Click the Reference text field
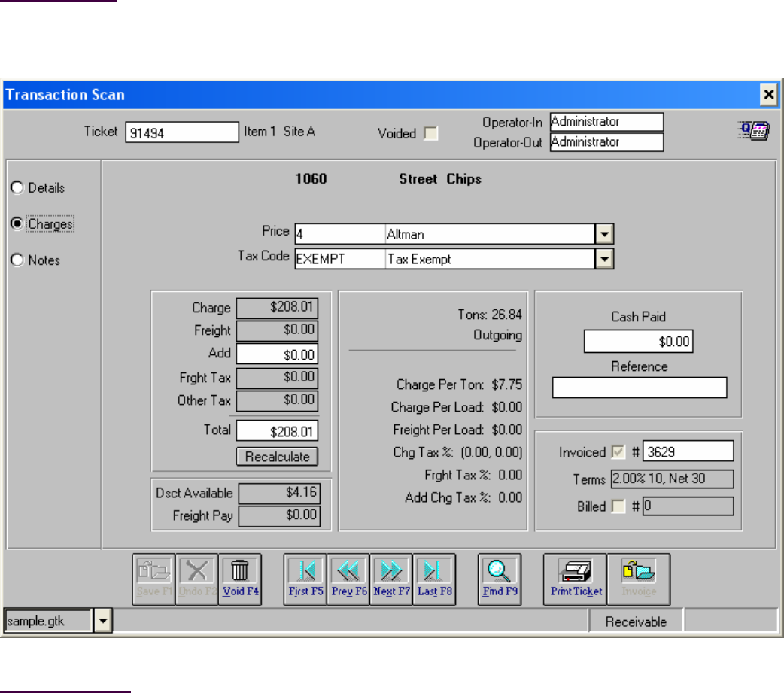 [640, 388]
